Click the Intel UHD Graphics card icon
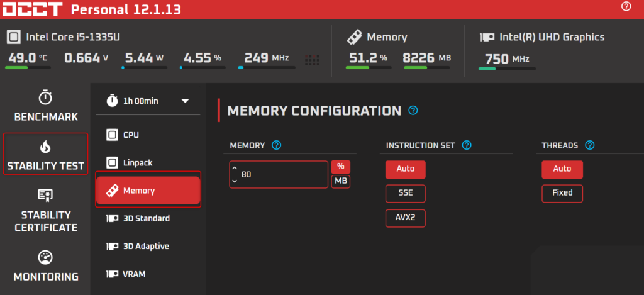 click(487, 37)
